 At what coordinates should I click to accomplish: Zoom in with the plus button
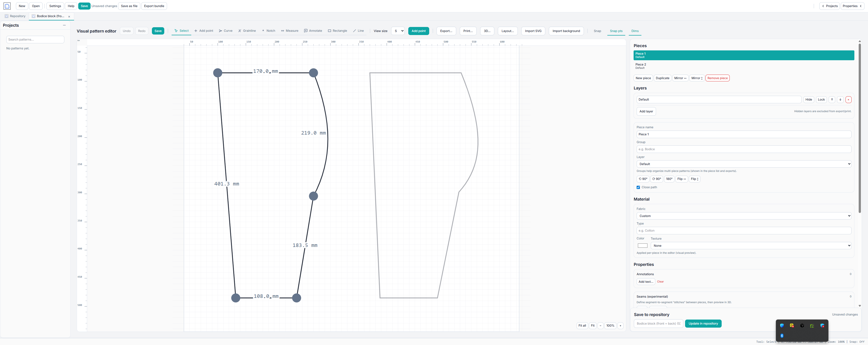[x=620, y=326]
